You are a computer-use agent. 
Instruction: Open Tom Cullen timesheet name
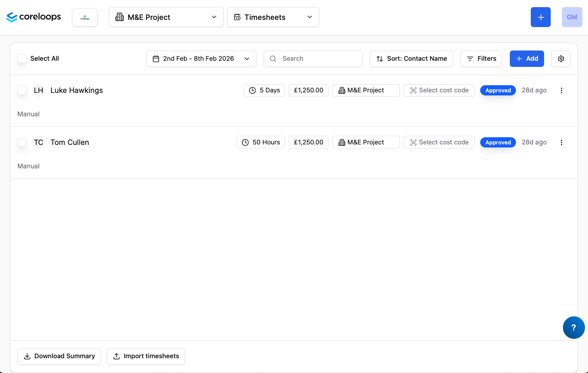[70, 142]
